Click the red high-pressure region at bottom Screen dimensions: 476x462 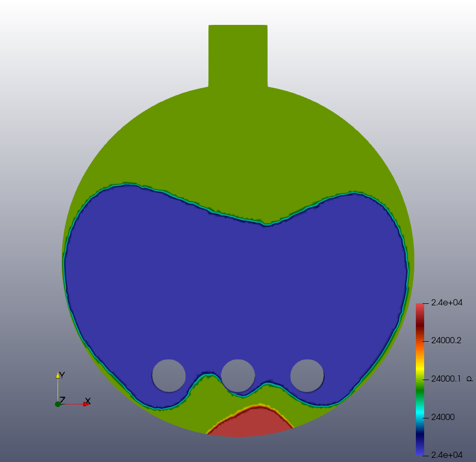(251, 422)
